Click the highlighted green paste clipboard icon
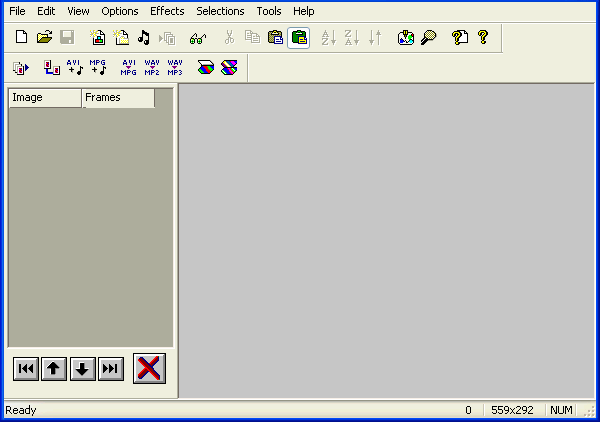Viewport: 600px width, 422px height. [298, 37]
